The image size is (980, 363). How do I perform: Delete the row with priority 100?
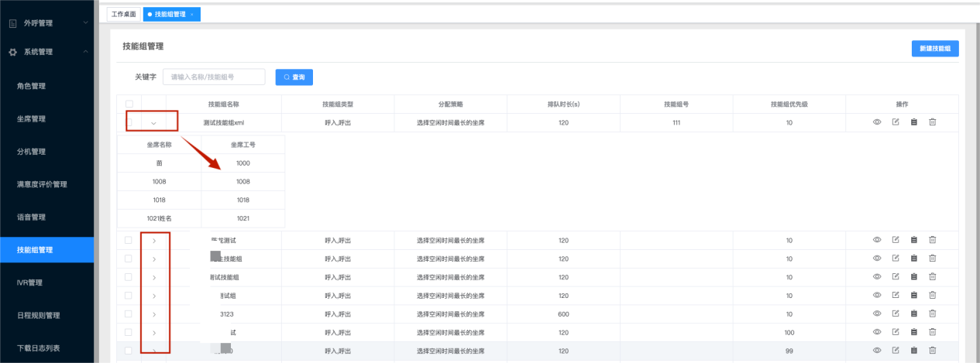[933, 332]
